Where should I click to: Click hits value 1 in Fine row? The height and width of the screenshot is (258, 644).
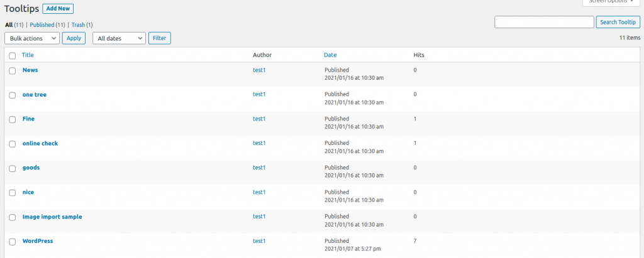(x=415, y=119)
